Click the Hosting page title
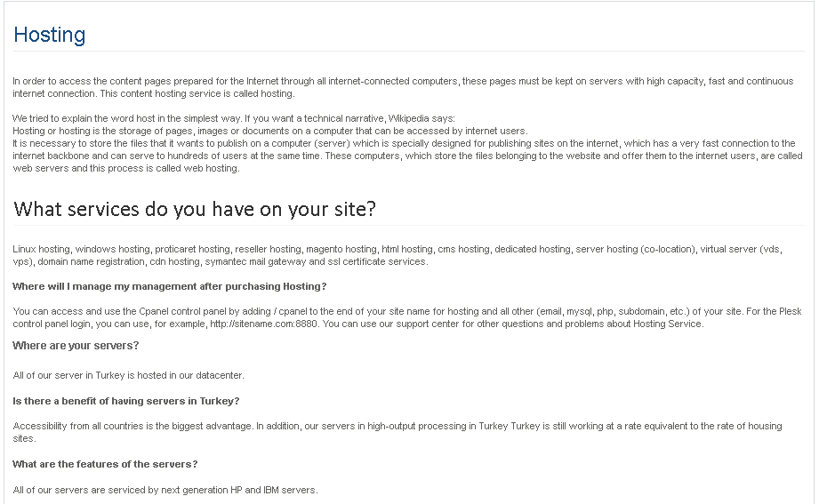The image size is (819, 504). click(50, 35)
